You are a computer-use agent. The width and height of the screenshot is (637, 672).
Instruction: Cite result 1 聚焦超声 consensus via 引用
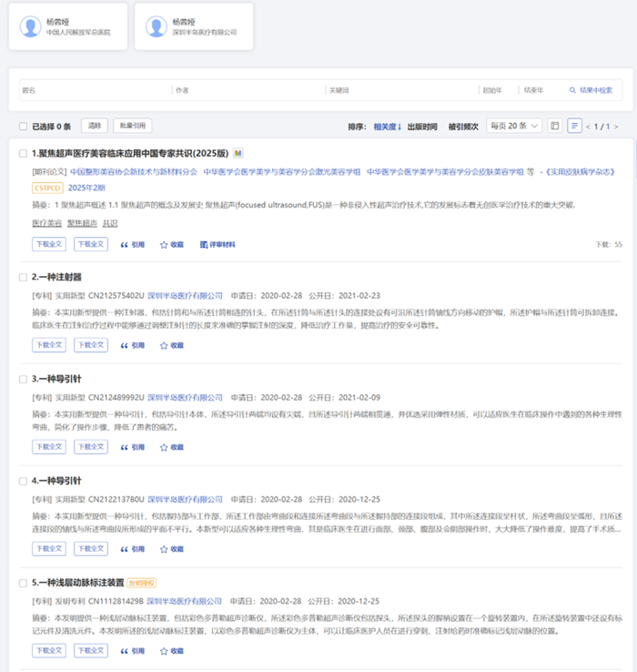click(132, 245)
